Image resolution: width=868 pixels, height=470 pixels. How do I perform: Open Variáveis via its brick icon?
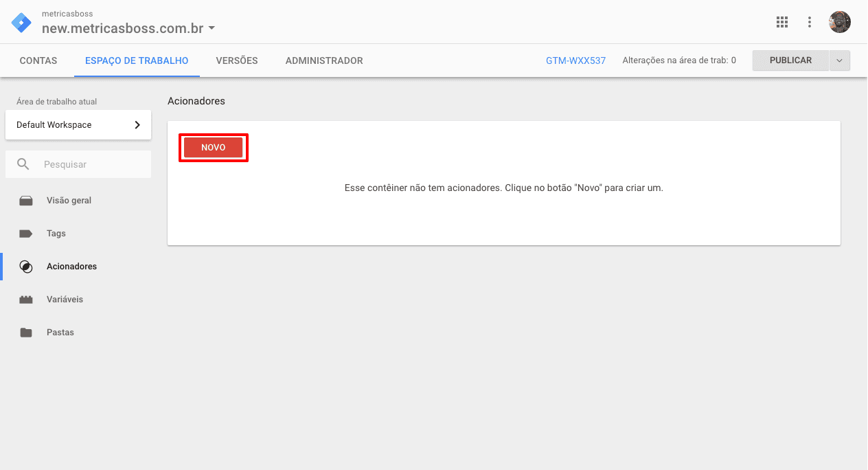tap(26, 300)
